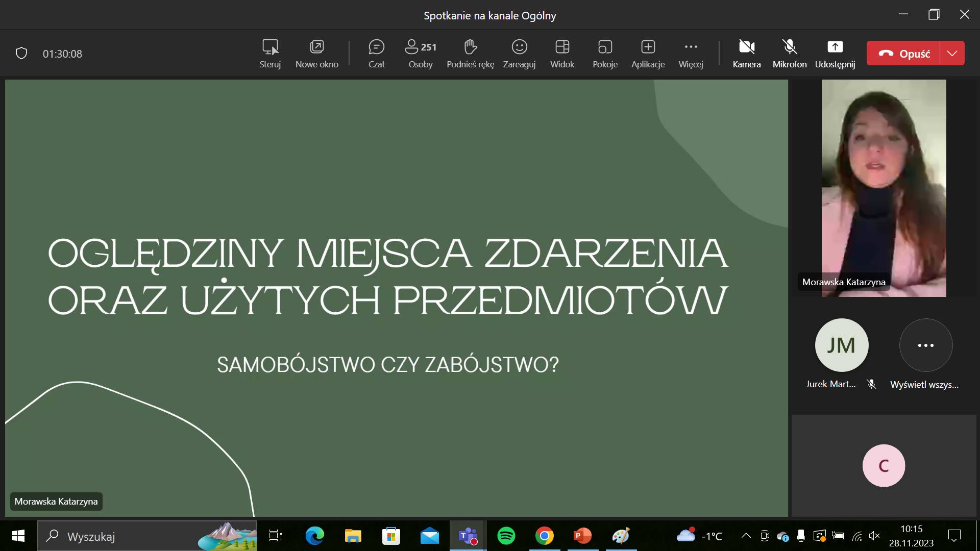Image resolution: width=980 pixels, height=551 pixels.
Task: Expand the Opuść leave options arrow
Action: click(x=952, y=54)
